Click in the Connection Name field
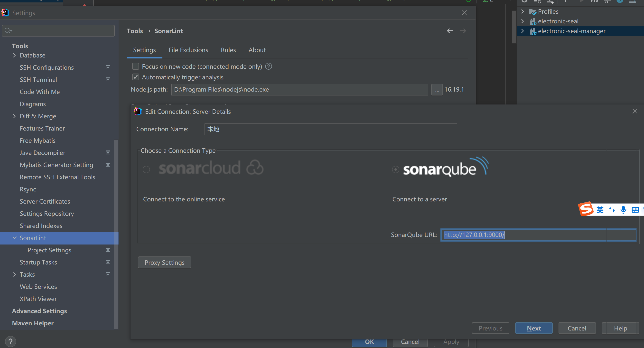Screen dimensions: 644x348 coord(330,129)
